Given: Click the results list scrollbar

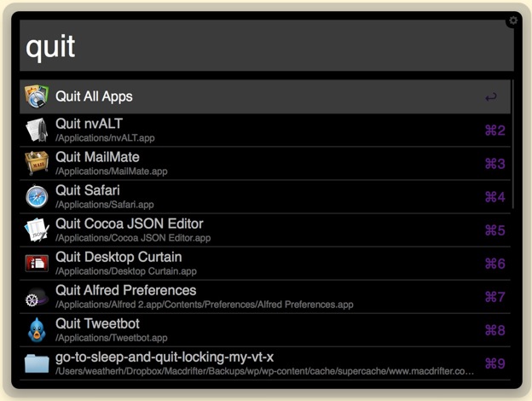Looking at the screenshot, I should (x=513, y=144).
